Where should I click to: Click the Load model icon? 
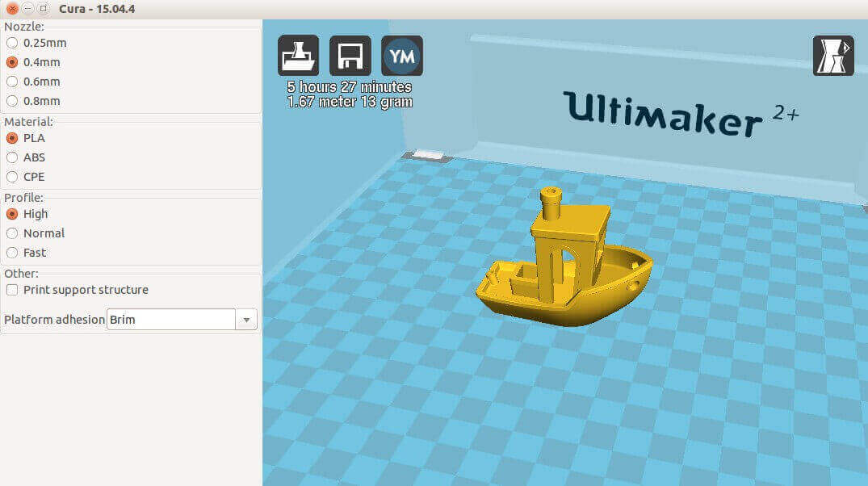point(299,56)
